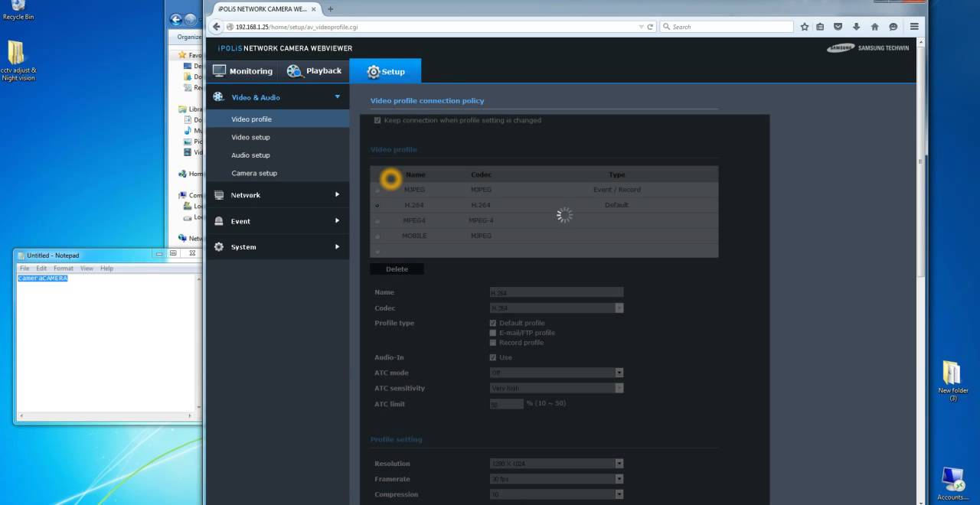Image resolution: width=980 pixels, height=505 pixels.
Task: Show bookmarks list icon in Firefox toolbar
Action: click(x=820, y=27)
